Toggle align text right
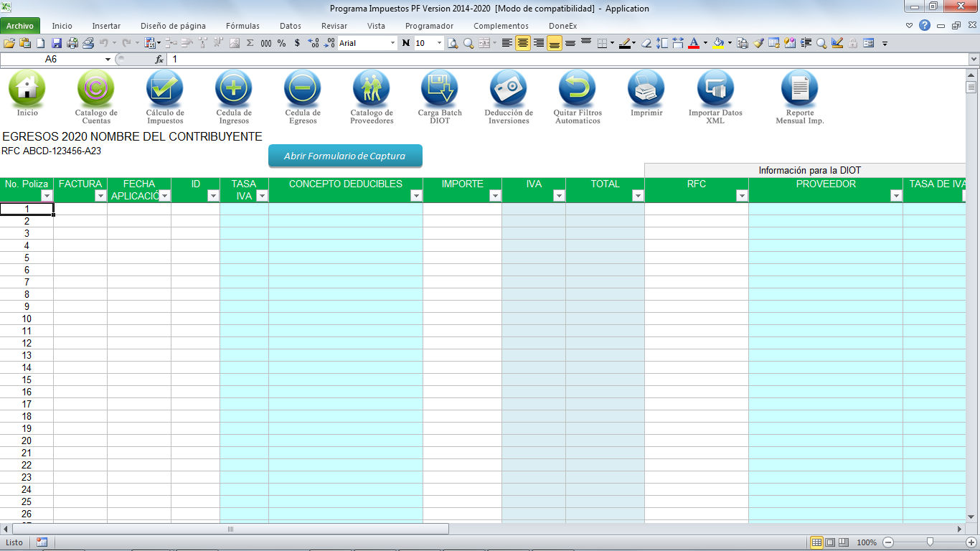 pyautogui.click(x=539, y=43)
